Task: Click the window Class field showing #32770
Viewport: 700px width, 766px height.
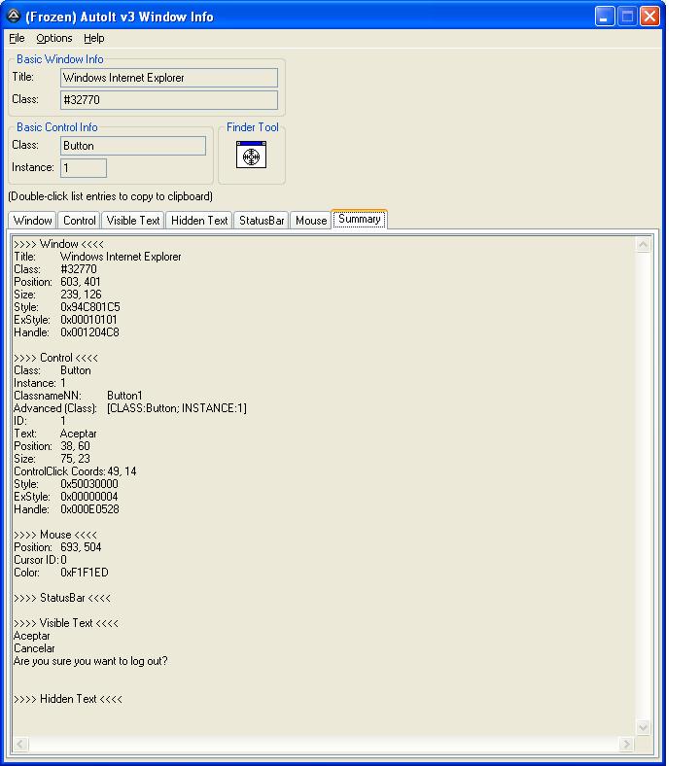Action: [x=168, y=100]
